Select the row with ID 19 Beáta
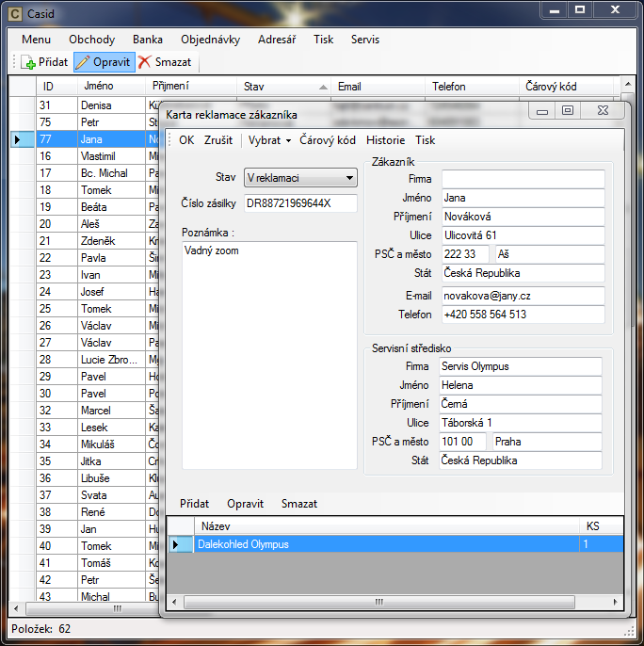Image resolution: width=644 pixels, height=646 pixels. (85, 207)
